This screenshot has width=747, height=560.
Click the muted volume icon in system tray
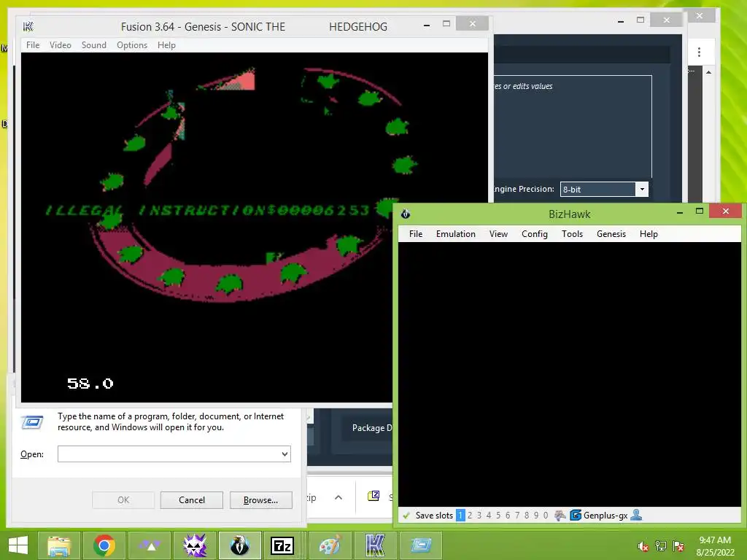[643, 546]
